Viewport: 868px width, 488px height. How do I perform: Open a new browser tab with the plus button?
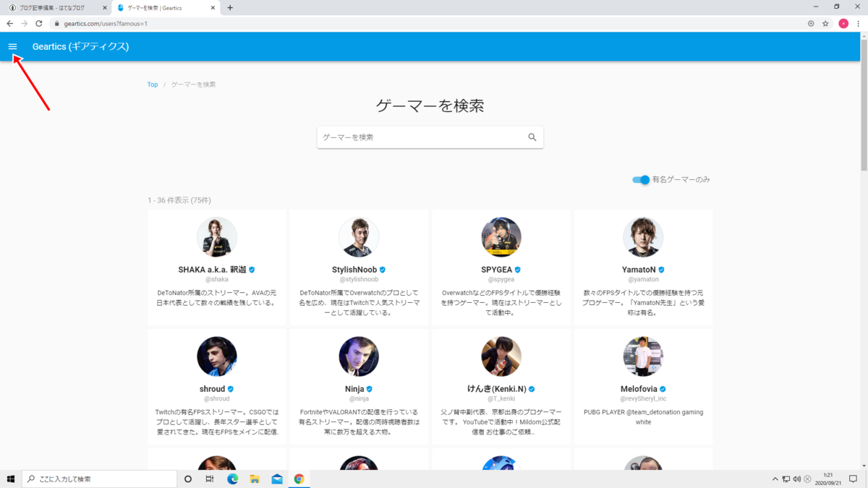click(x=230, y=7)
